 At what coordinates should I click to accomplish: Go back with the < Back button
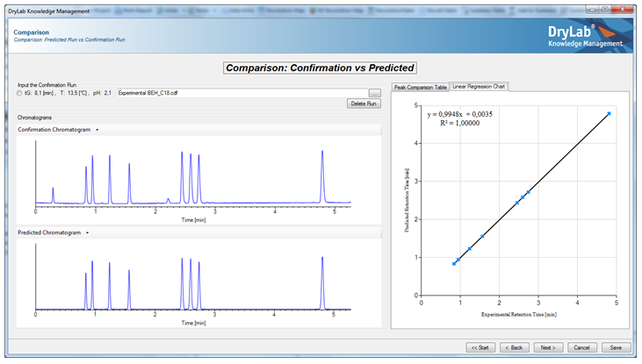click(514, 347)
